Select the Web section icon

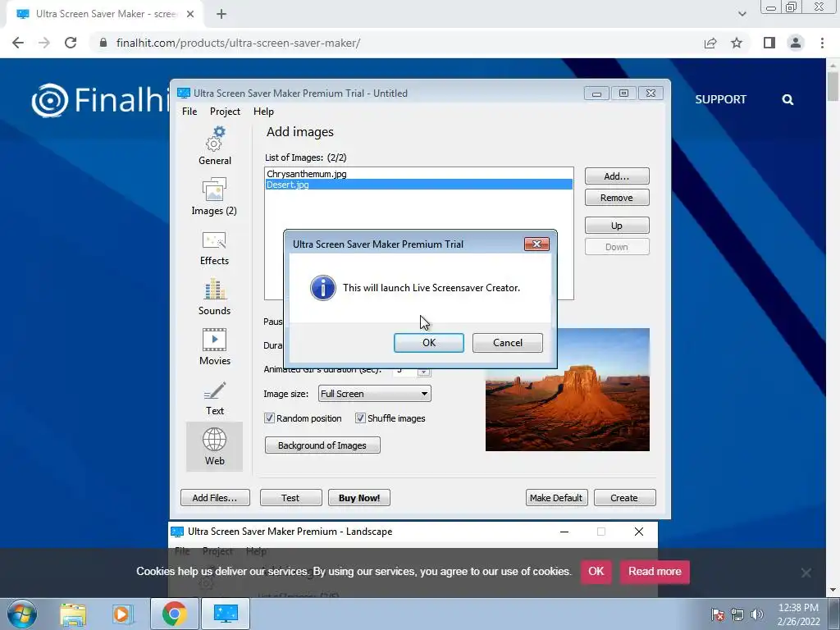point(214,446)
